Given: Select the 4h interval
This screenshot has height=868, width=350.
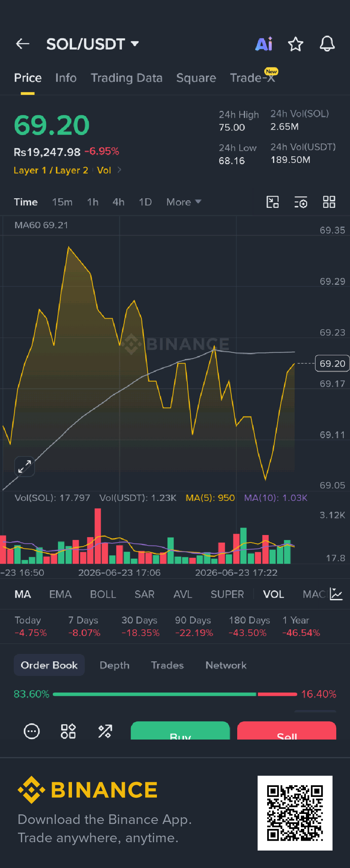Looking at the screenshot, I should 119,202.
